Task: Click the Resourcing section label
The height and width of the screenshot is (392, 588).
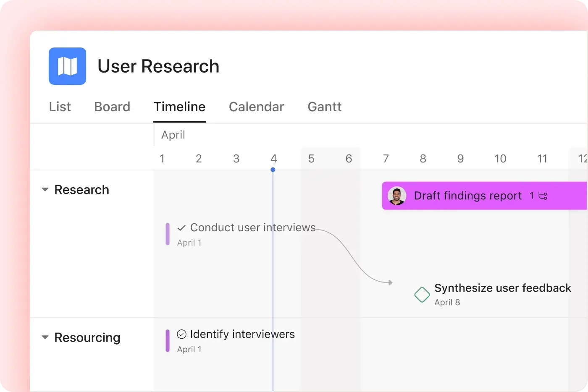Action: pyautogui.click(x=87, y=337)
